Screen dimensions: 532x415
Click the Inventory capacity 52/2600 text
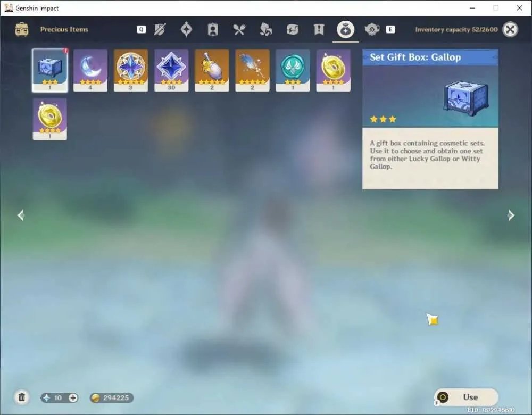(456, 29)
